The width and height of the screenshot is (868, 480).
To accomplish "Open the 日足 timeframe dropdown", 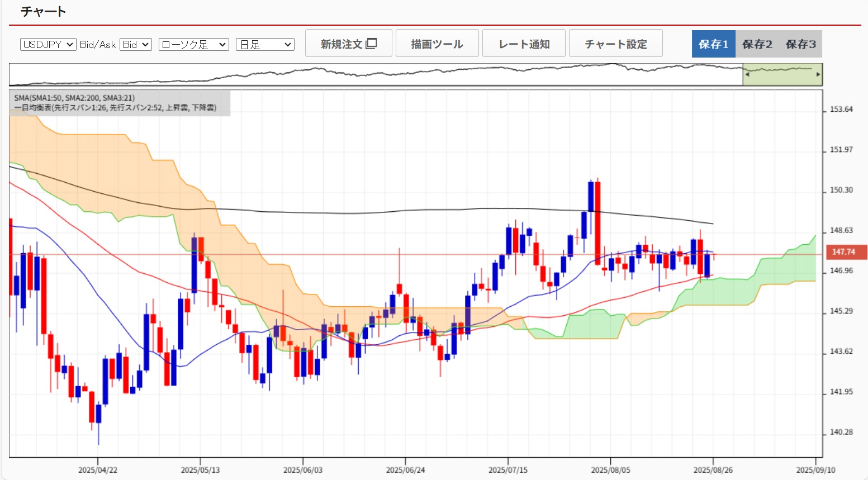I will click(x=265, y=44).
